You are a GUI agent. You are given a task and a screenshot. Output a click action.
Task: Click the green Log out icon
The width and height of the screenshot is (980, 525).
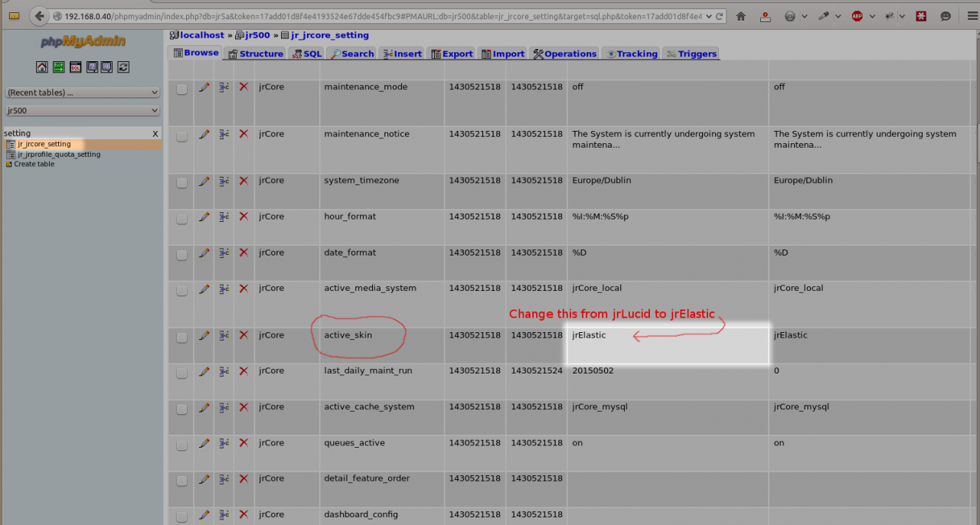(x=59, y=67)
